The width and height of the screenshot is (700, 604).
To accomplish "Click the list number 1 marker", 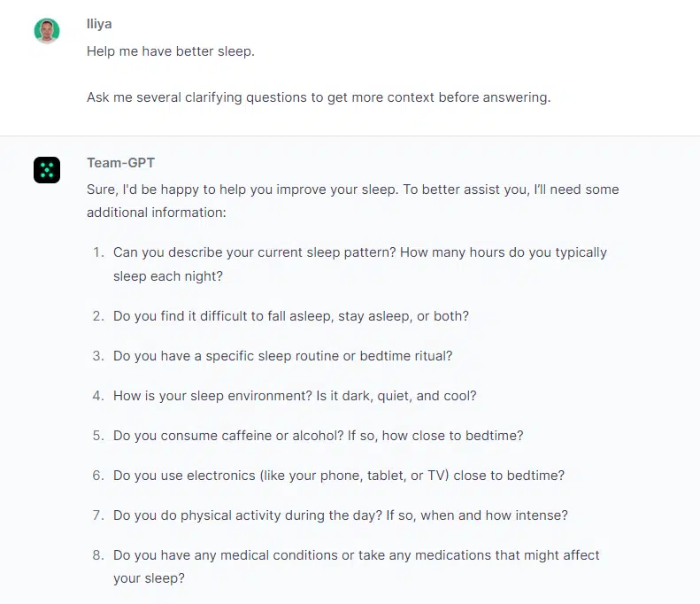I will click(x=98, y=252).
